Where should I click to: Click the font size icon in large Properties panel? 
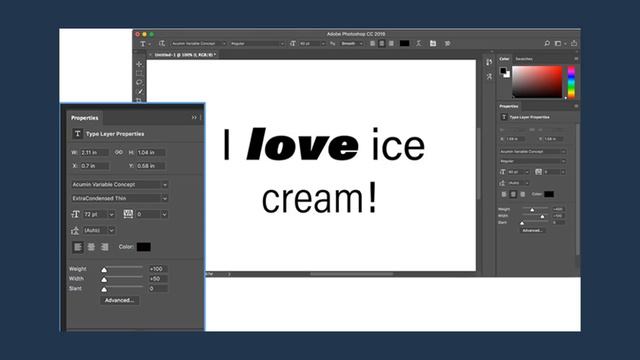pyautogui.click(x=76, y=214)
